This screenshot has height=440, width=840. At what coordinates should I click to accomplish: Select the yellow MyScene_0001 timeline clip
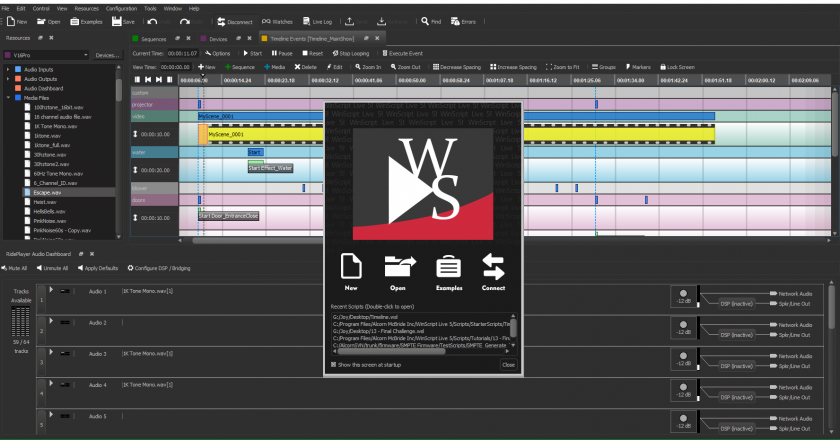[456, 135]
